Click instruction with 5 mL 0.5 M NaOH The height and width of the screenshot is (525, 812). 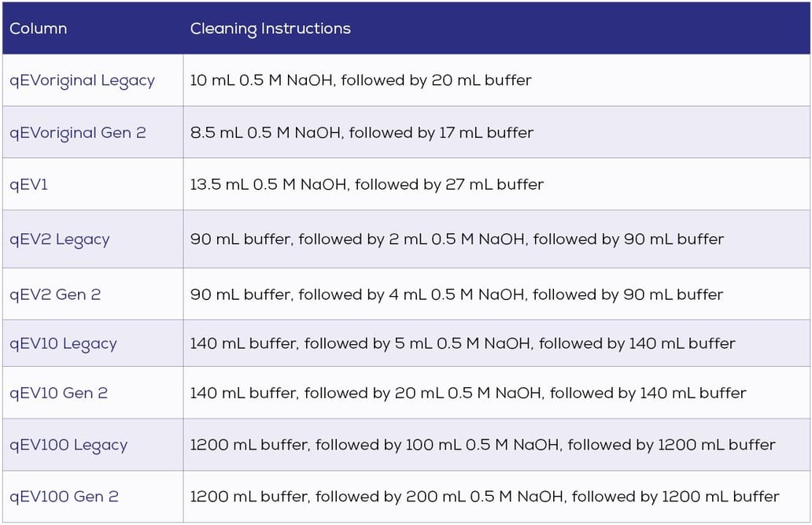(x=462, y=344)
